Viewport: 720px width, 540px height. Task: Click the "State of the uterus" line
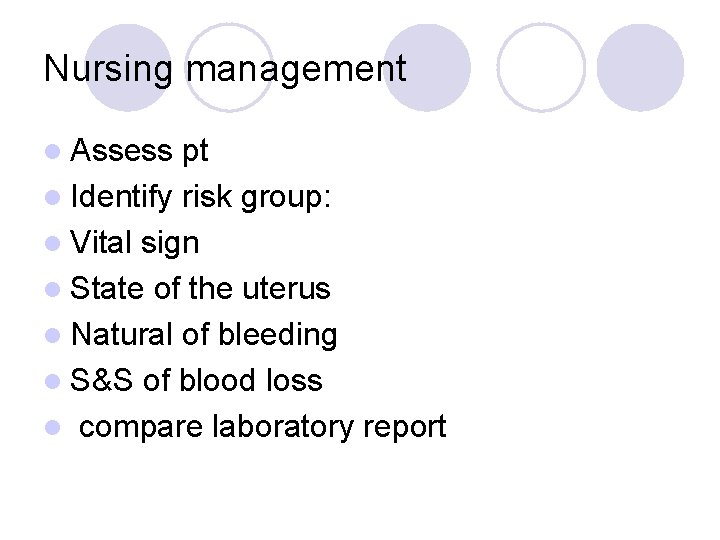[200, 289]
